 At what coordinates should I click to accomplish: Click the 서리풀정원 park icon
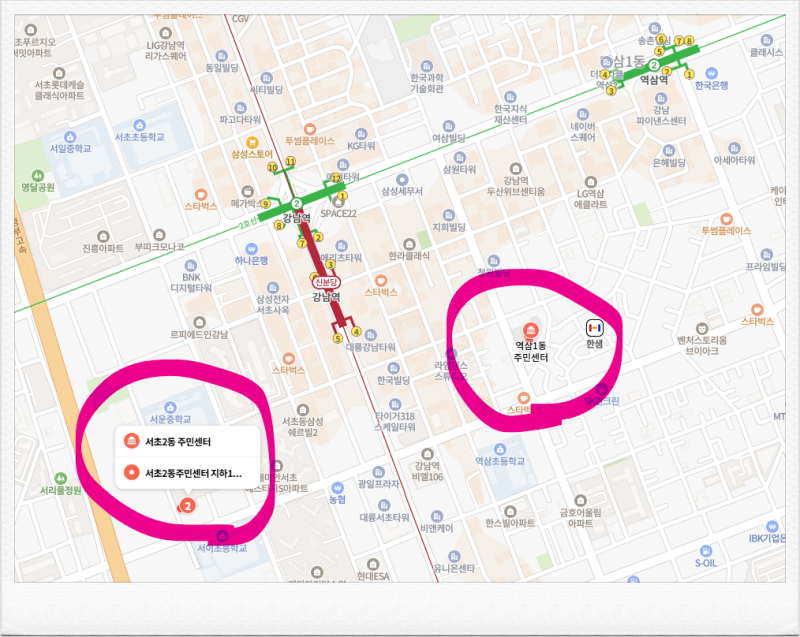(60, 478)
